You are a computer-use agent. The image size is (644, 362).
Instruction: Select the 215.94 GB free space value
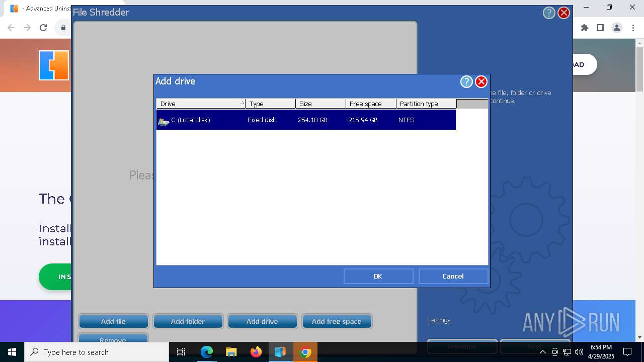(x=363, y=120)
